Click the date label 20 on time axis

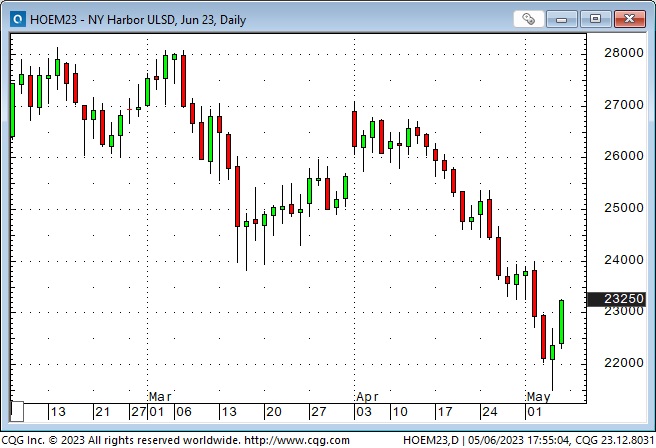274,412
